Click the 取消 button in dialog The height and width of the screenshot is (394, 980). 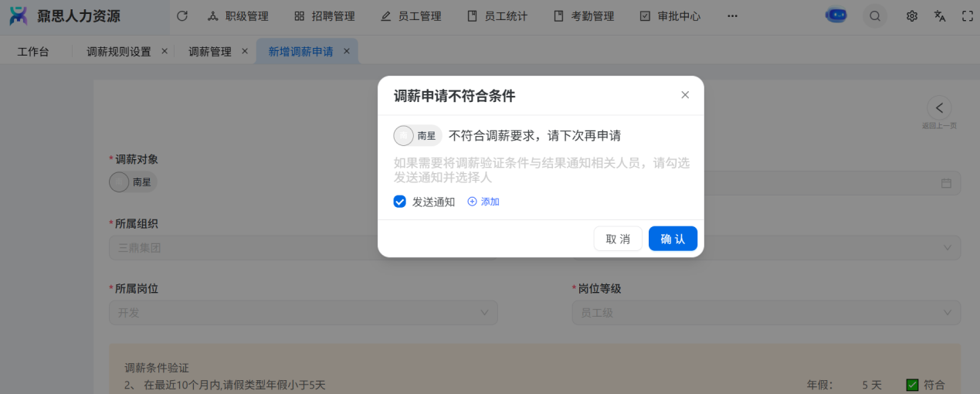[617, 239]
